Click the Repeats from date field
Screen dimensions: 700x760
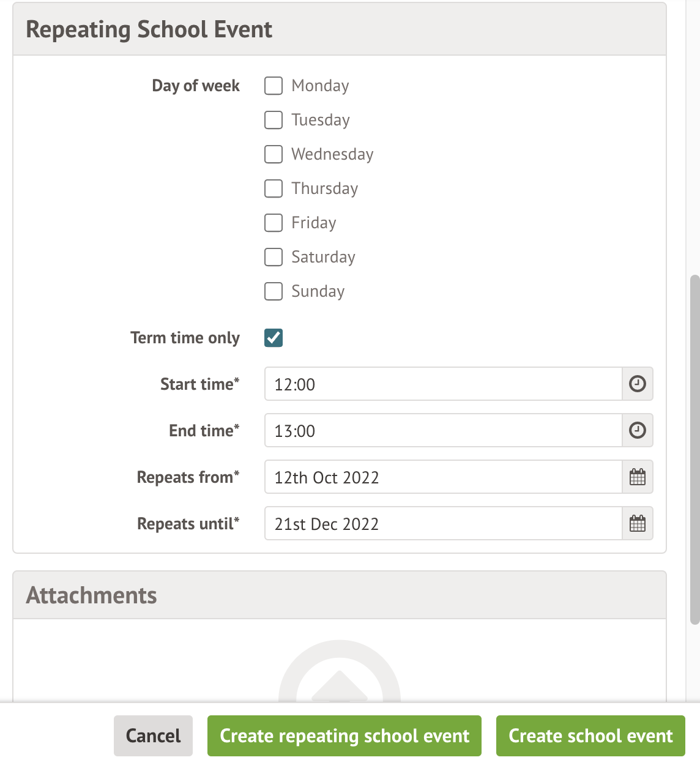point(443,477)
